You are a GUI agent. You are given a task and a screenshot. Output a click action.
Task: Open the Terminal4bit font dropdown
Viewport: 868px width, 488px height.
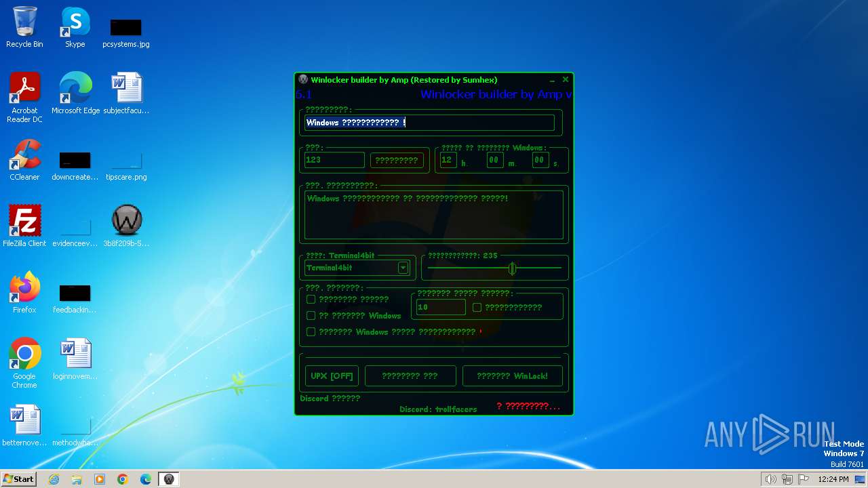(403, 268)
